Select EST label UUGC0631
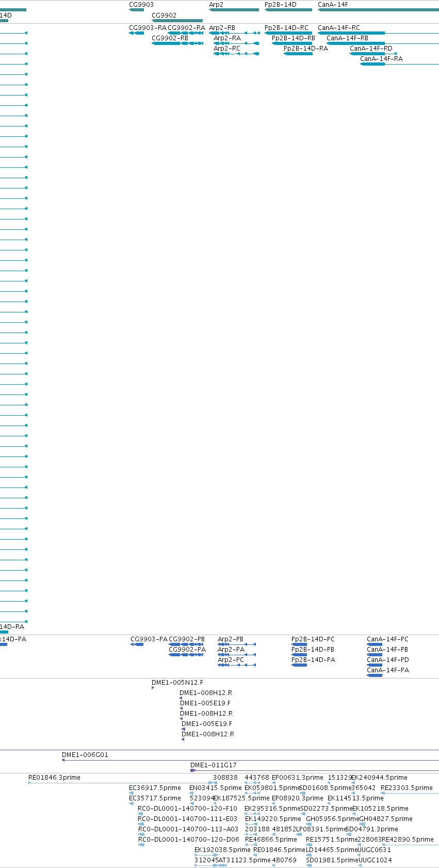Image resolution: width=439 pixels, height=868 pixels. coord(375,850)
